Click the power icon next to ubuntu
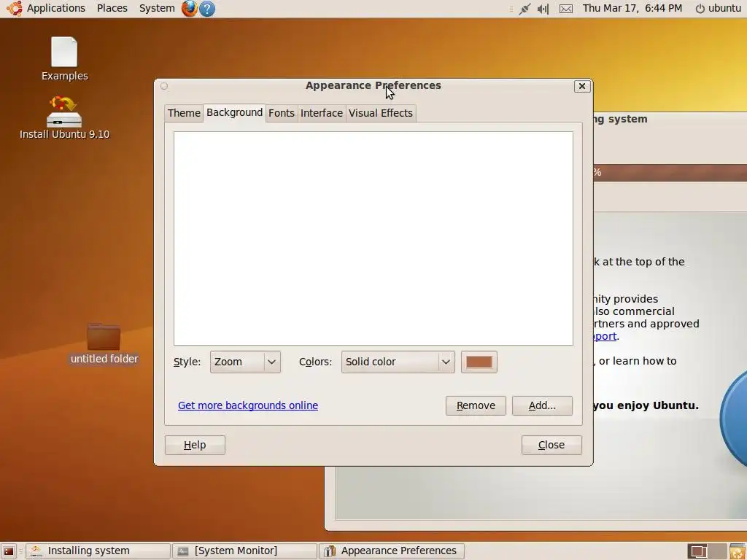 [700, 9]
